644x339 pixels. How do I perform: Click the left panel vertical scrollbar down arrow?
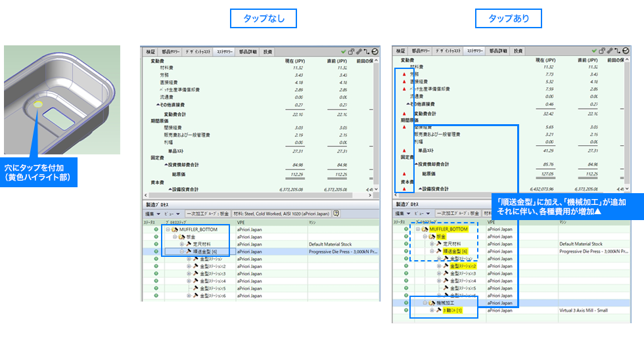[x=375, y=189]
